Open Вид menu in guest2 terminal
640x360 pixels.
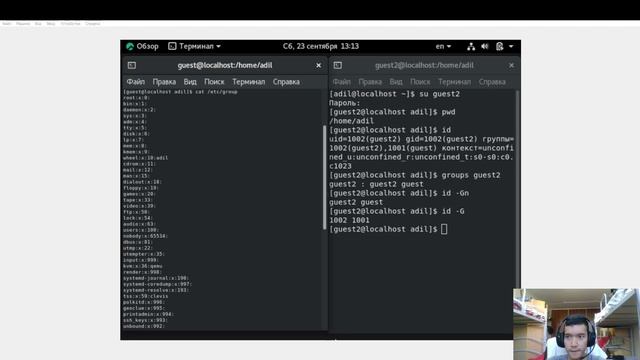[x=396, y=82]
